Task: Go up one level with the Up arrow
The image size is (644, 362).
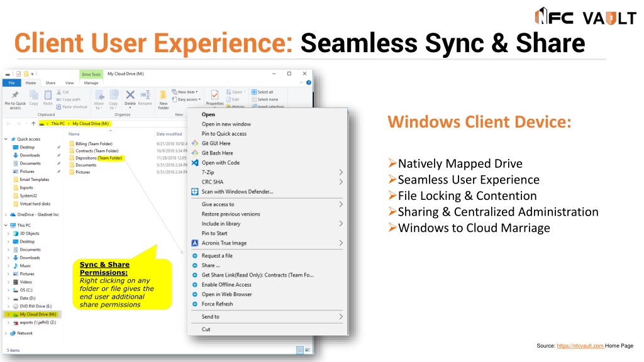Action: pyautogui.click(x=33, y=124)
